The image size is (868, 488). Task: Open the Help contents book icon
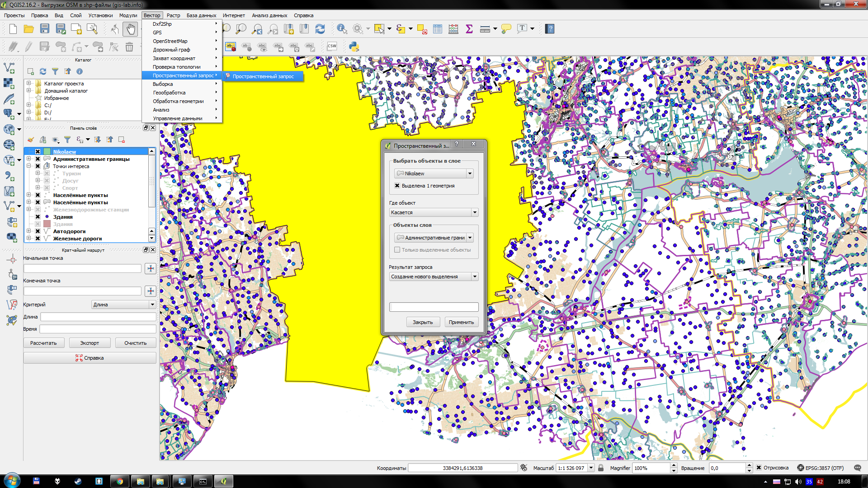pos(550,29)
